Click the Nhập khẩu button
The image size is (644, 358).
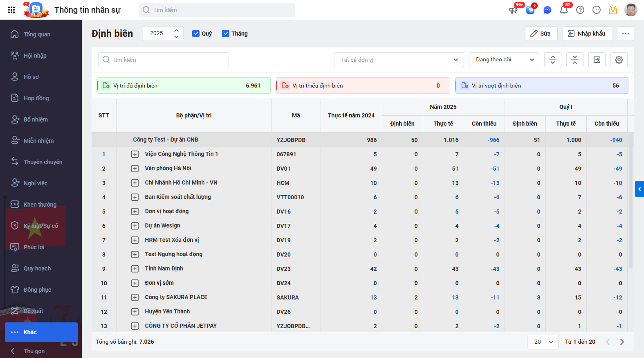[x=587, y=34]
